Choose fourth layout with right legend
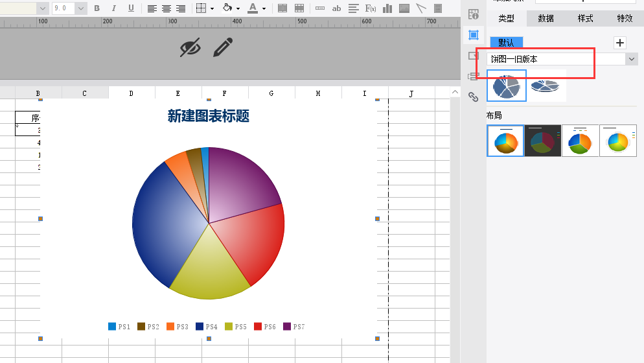 pos(617,141)
